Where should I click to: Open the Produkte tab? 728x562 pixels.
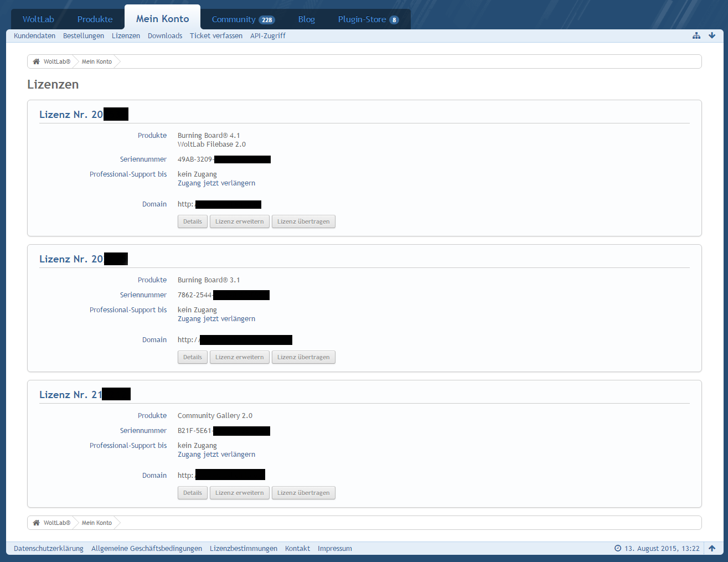coord(95,19)
